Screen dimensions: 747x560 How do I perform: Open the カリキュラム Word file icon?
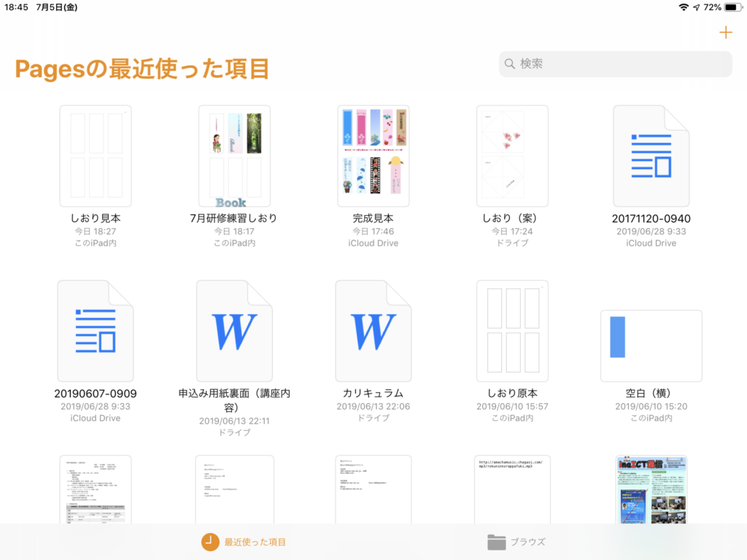click(373, 331)
